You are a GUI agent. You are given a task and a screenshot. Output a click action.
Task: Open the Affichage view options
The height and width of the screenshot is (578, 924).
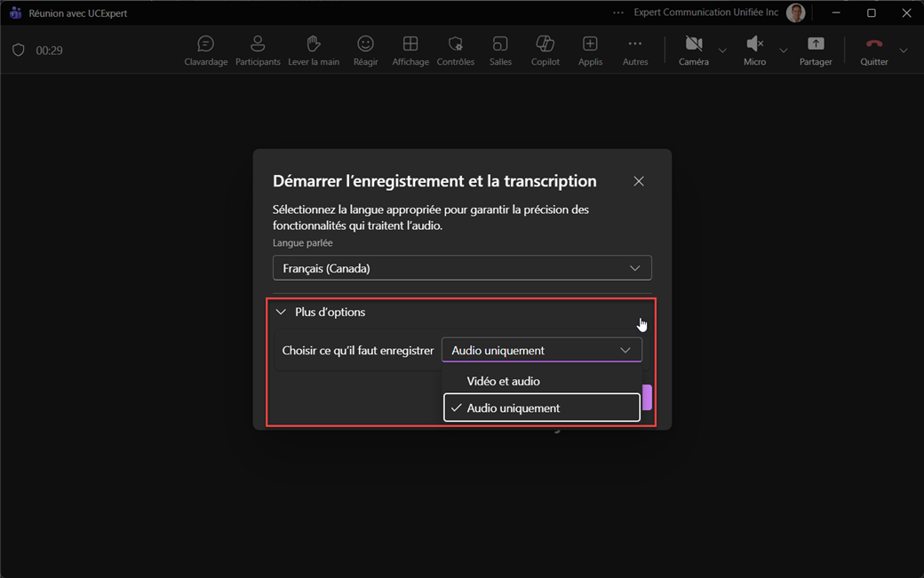(x=410, y=51)
